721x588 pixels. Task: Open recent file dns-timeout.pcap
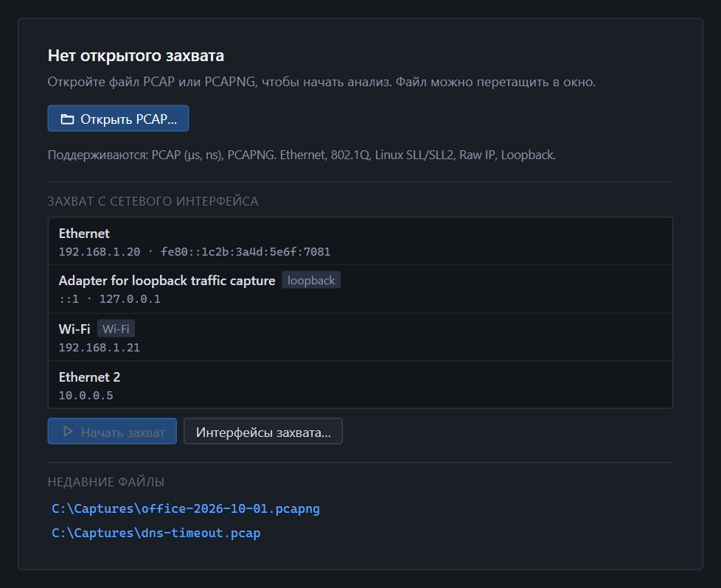(x=156, y=533)
